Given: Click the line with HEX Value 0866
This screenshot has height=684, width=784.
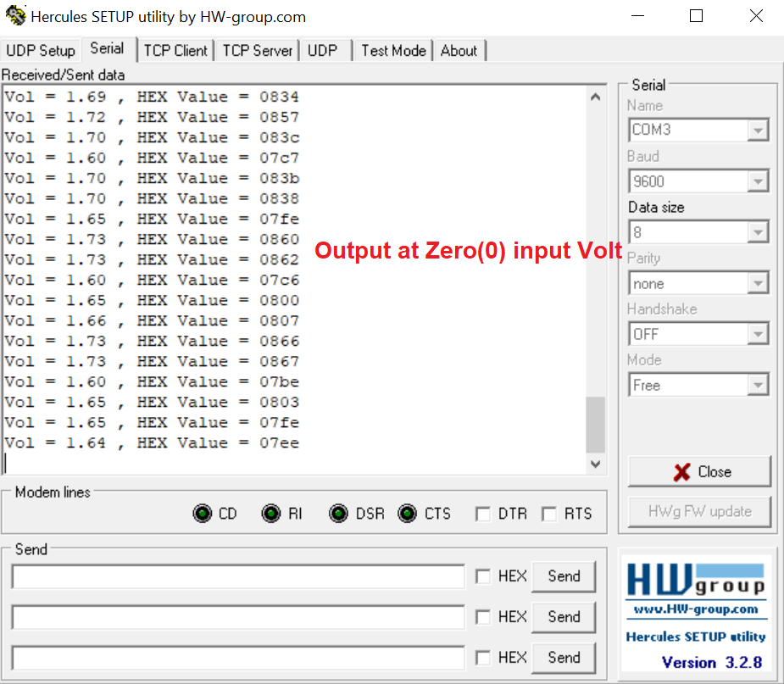Looking at the screenshot, I should [152, 342].
